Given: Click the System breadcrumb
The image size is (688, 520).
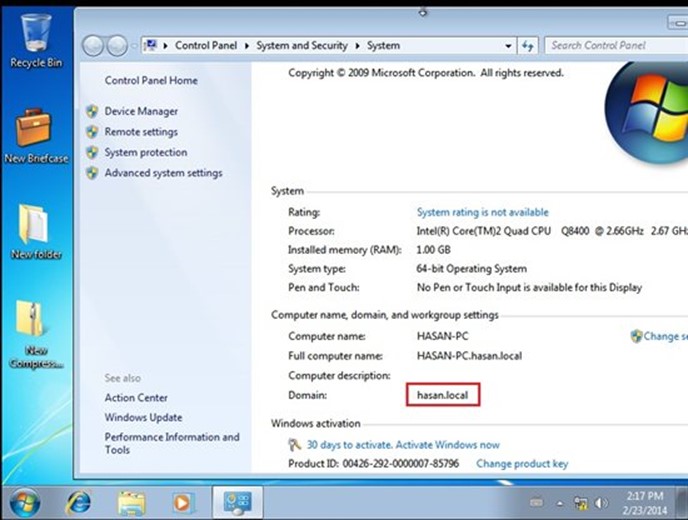Looking at the screenshot, I should 383,46.
